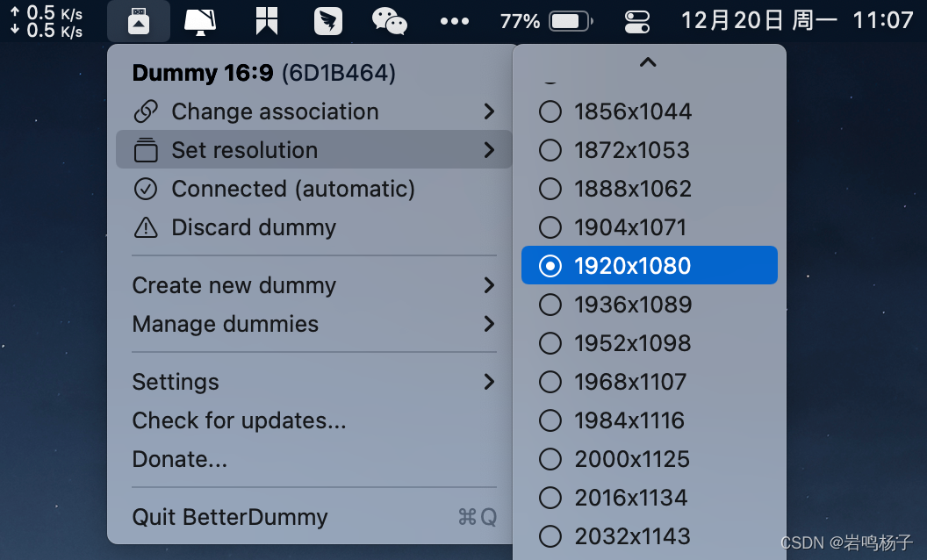Click the bookmark-shaped menu bar icon

pyautogui.click(x=267, y=21)
